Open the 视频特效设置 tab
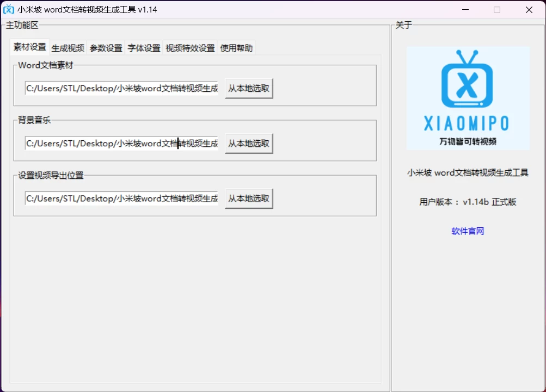The height and width of the screenshot is (392, 546). point(190,48)
